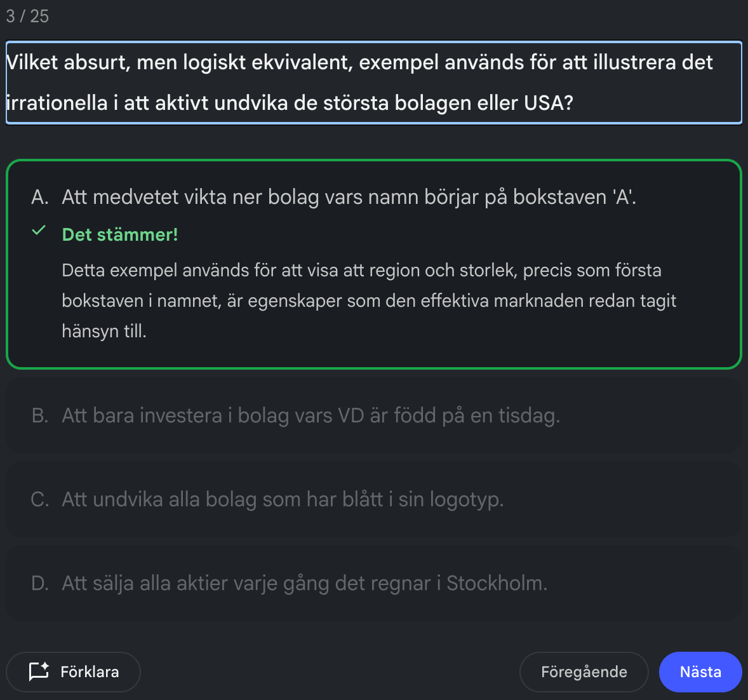Click the word 'USA?' in the question
This screenshot has height=700, width=748.
[x=549, y=103]
